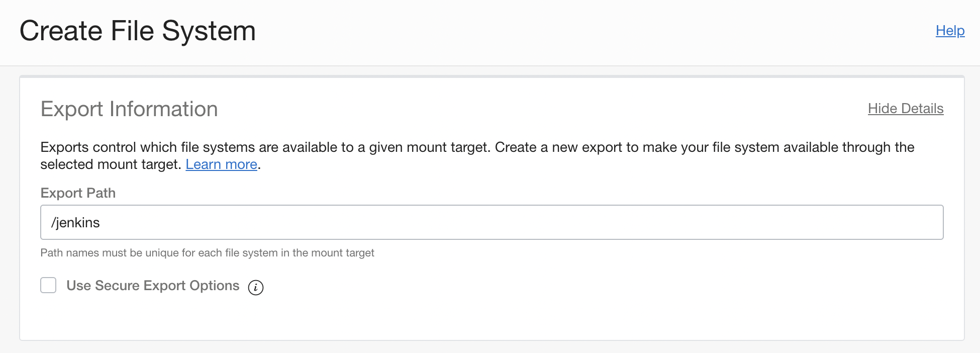Open the Help link
The height and width of the screenshot is (353, 980).
pos(950,31)
